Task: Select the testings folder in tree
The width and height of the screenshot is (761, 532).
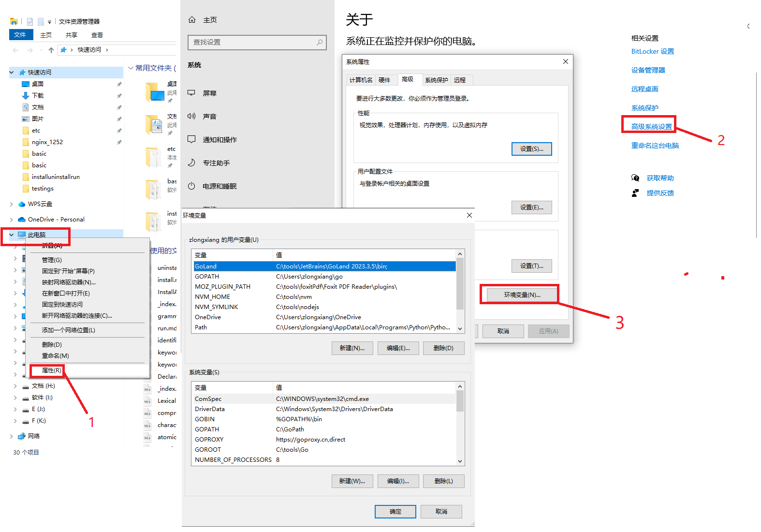Action: coord(43,189)
